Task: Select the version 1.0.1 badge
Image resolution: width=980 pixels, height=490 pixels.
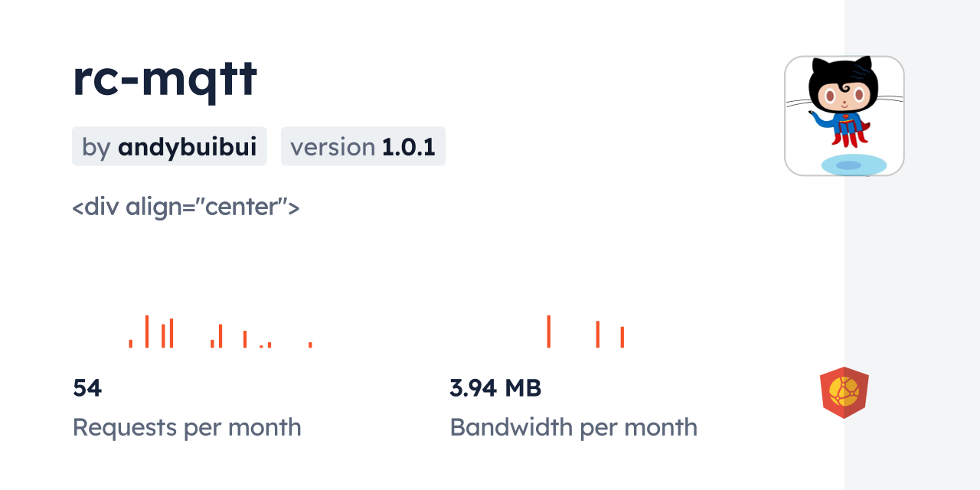Action: pyautogui.click(x=363, y=146)
